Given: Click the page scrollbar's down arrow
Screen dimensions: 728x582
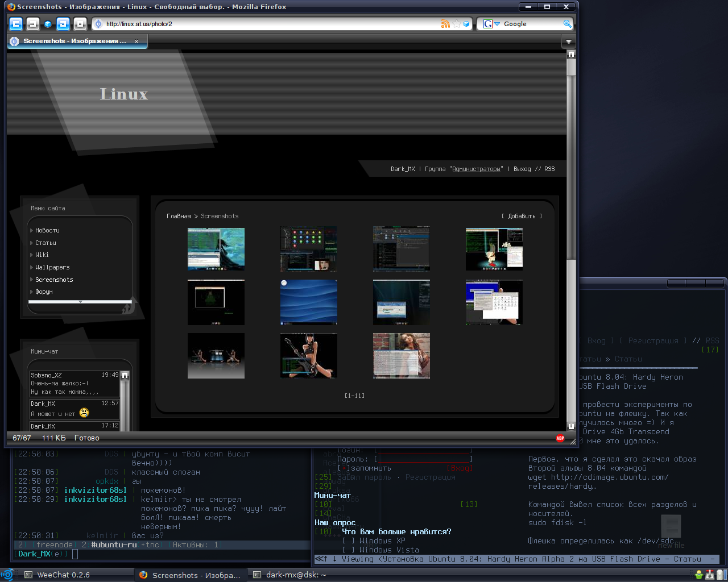Looking at the screenshot, I should [572, 426].
